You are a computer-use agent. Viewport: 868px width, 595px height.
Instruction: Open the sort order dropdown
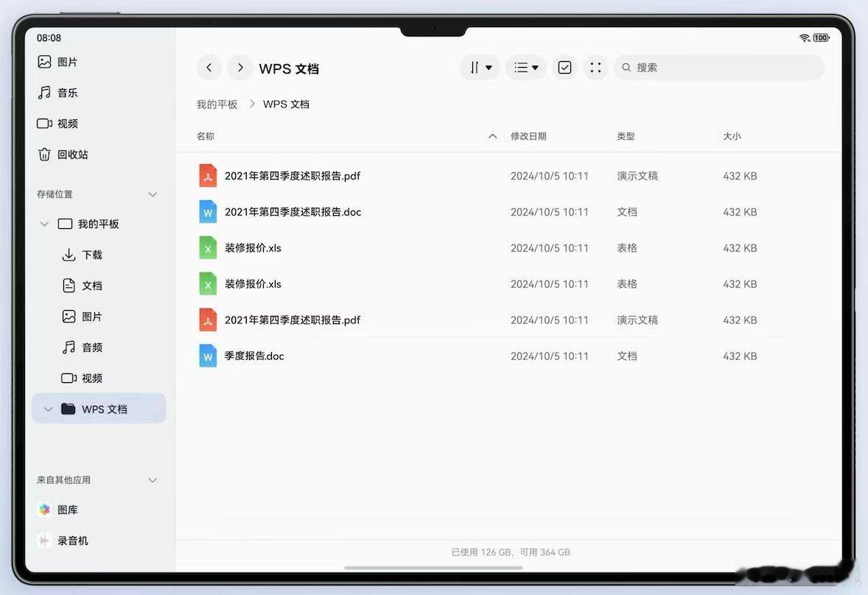click(480, 68)
